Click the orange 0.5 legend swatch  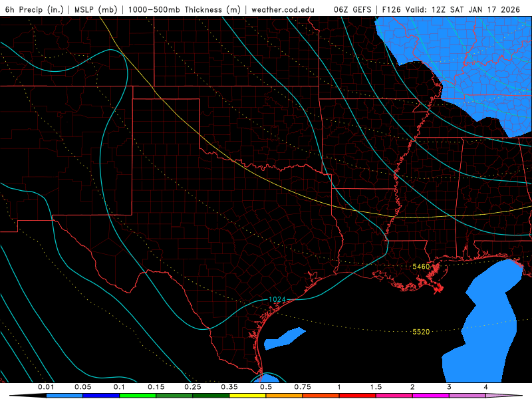coord(285,396)
